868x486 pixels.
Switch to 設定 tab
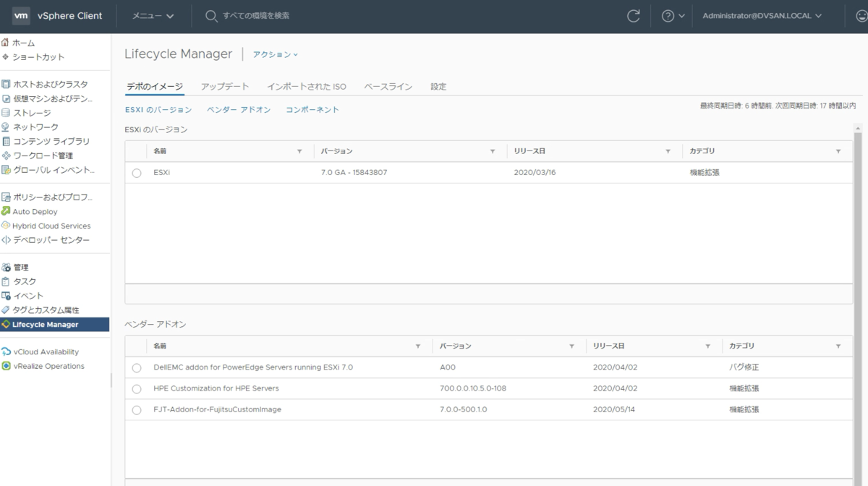click(438, 86)
